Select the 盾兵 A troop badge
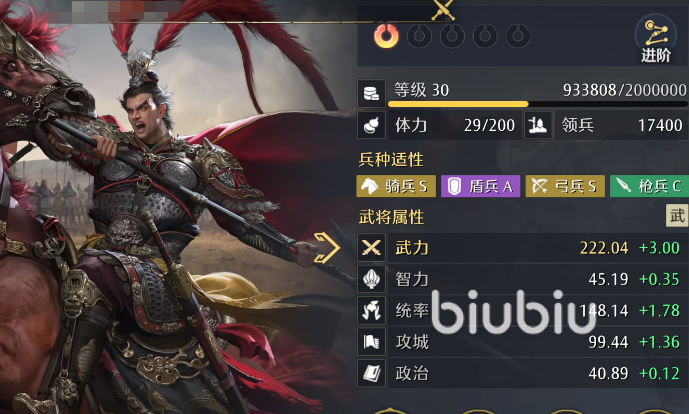The image size is (689, 414). pos(480,186)
